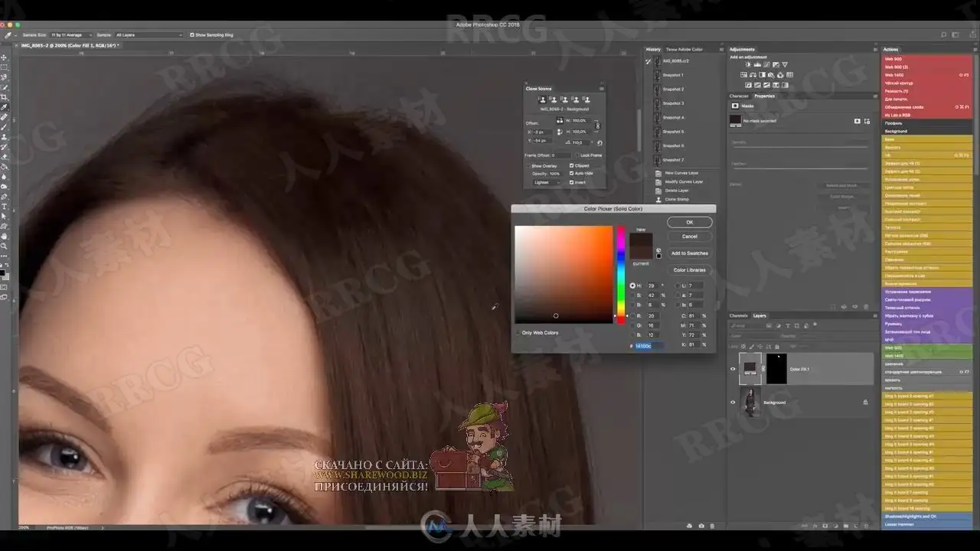Select the Healing Brush tool
The image size is (980, 551).
tap(4, 117)
